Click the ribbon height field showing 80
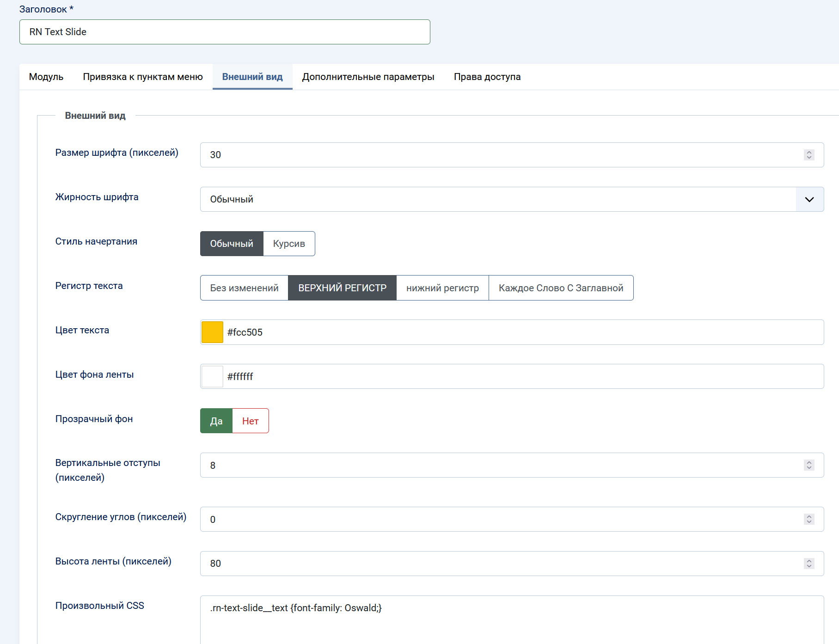This screenshot has height=644, width=839. coord(512,564)
